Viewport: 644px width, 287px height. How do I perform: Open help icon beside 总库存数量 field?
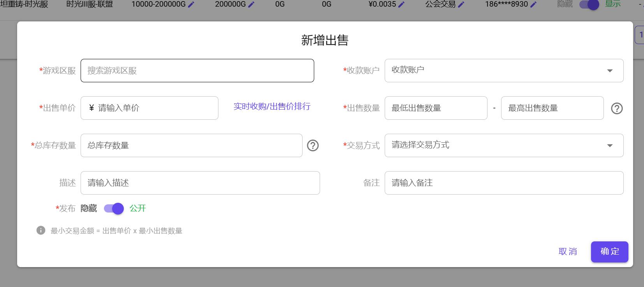(313, 145)
